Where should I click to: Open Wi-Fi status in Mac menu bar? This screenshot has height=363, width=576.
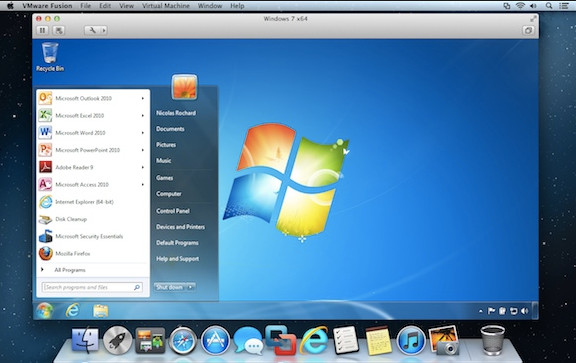(520, 6)
